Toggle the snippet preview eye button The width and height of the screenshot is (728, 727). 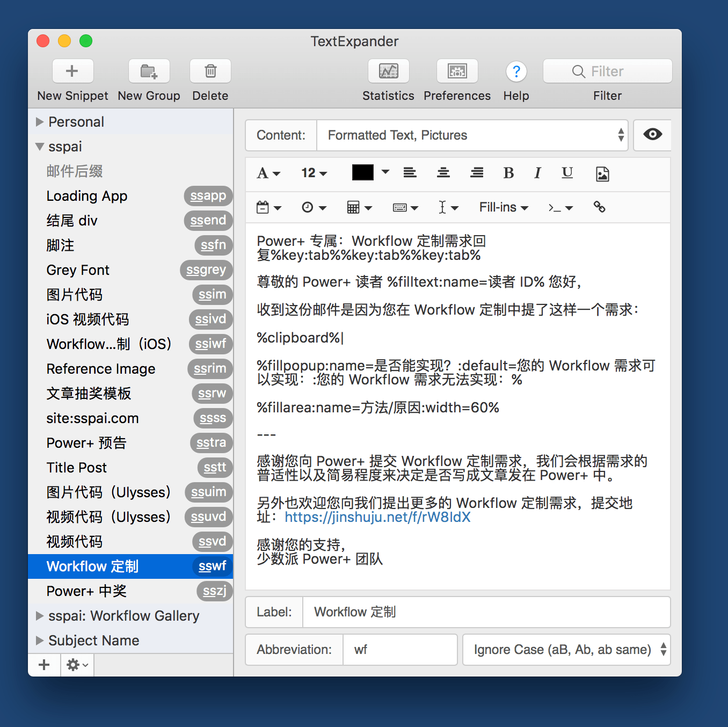[652, 135]
